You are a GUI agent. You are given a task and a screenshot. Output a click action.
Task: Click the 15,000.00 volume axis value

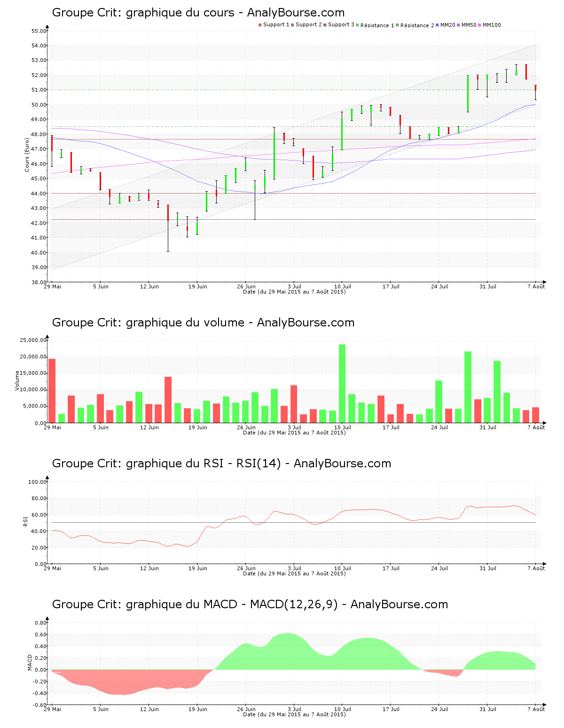pos(33,373)
